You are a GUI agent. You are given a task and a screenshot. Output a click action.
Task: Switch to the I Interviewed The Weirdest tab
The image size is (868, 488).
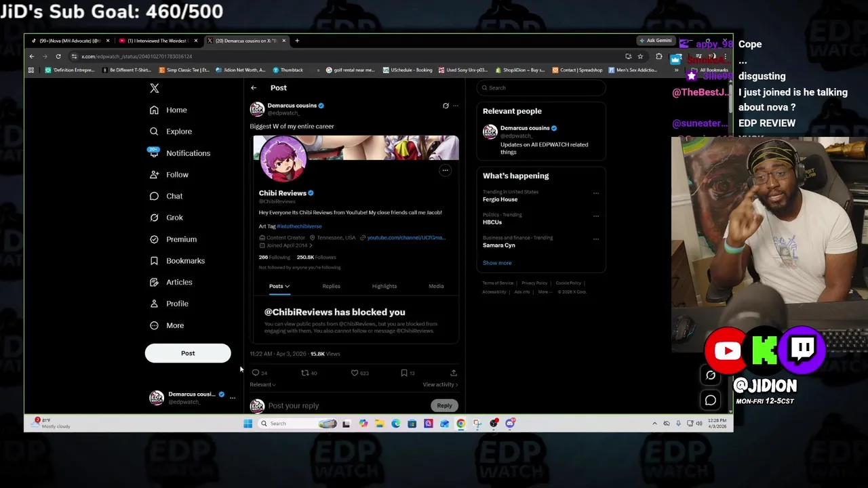click(x=157, y=41)
